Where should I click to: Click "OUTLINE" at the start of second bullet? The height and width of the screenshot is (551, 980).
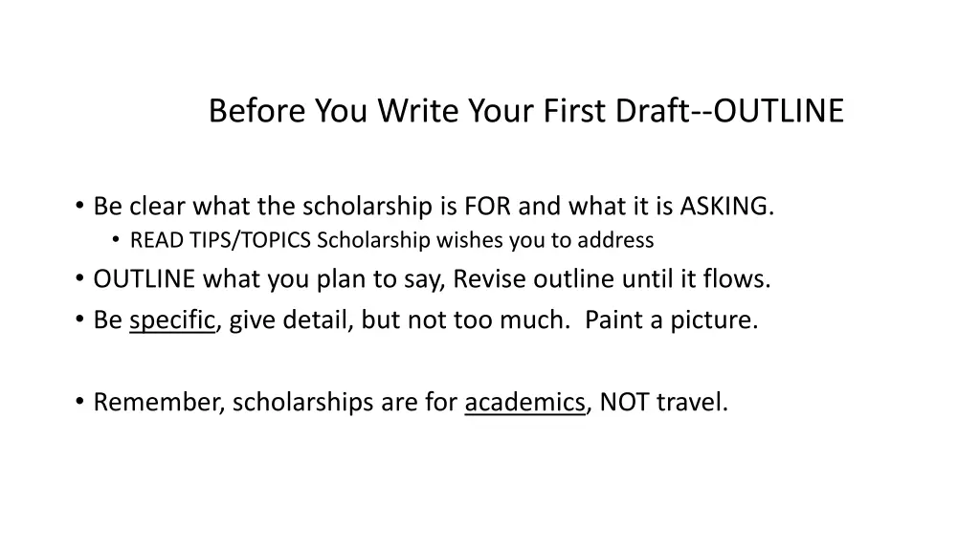(x=145, y=279)
